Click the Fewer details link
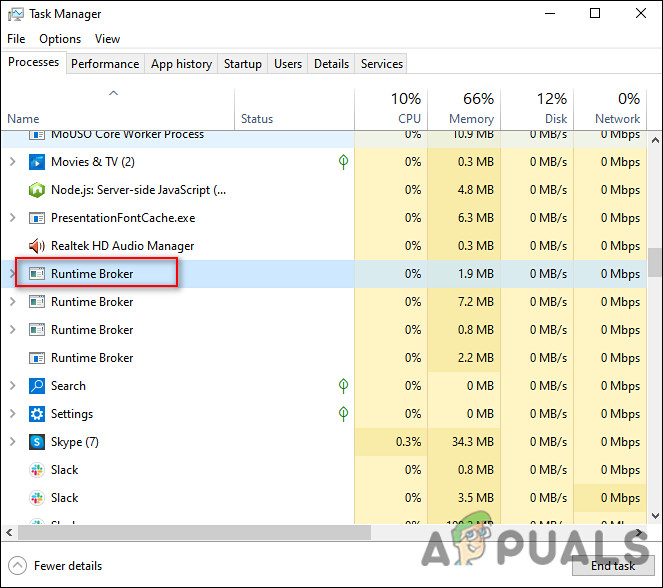663x588 pixels. coord(68,566)
